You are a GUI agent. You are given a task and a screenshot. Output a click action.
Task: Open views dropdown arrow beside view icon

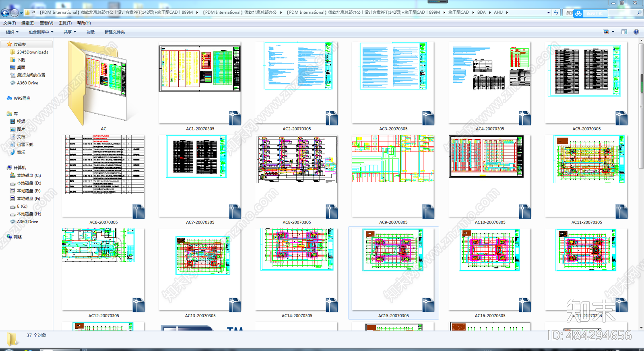[613, 32]
